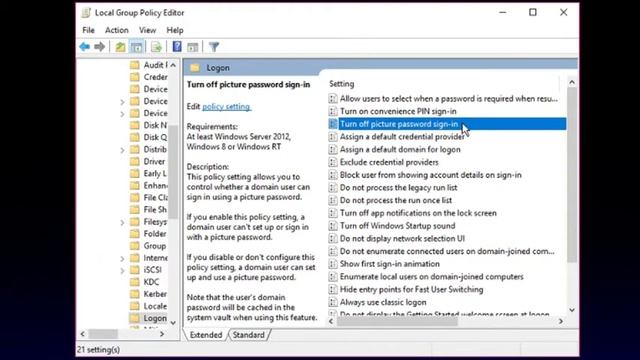
Task: Click policy icon beside Exclude credential providers
Action: click(333, 162)
